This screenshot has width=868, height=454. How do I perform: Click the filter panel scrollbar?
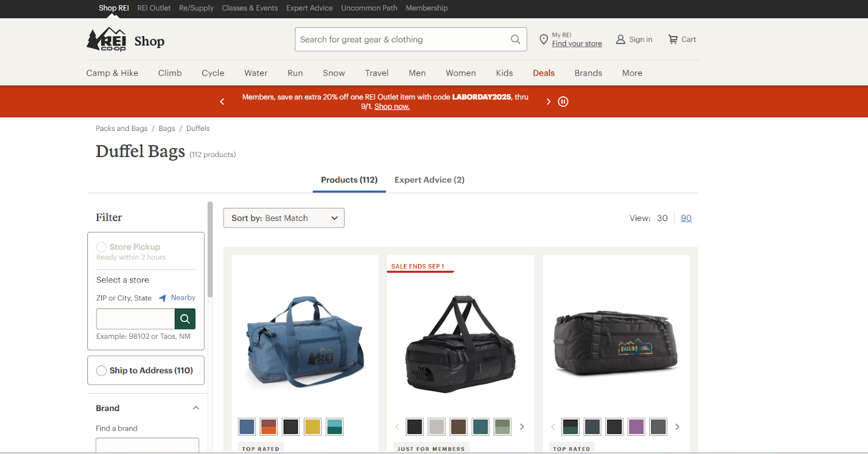(210, 250)
